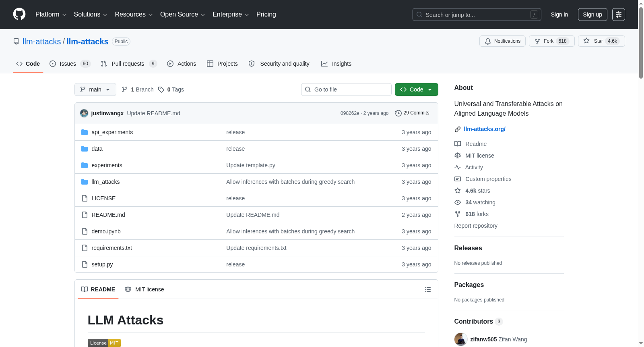Screen dimensions: 644x347
Task: Star the repository with the star icon
Action: [x=586, y=41]
